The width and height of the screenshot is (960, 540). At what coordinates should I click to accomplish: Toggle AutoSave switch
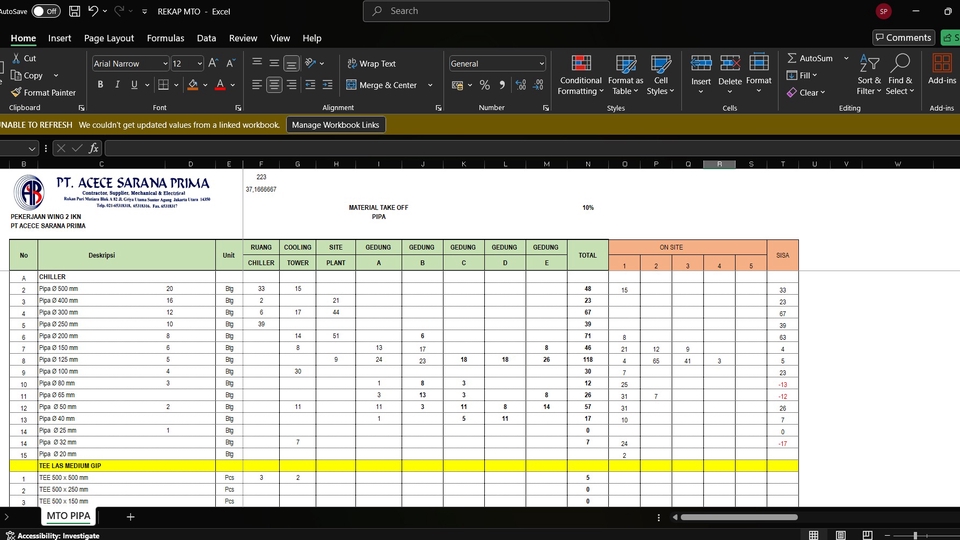[x=46, y=11]
